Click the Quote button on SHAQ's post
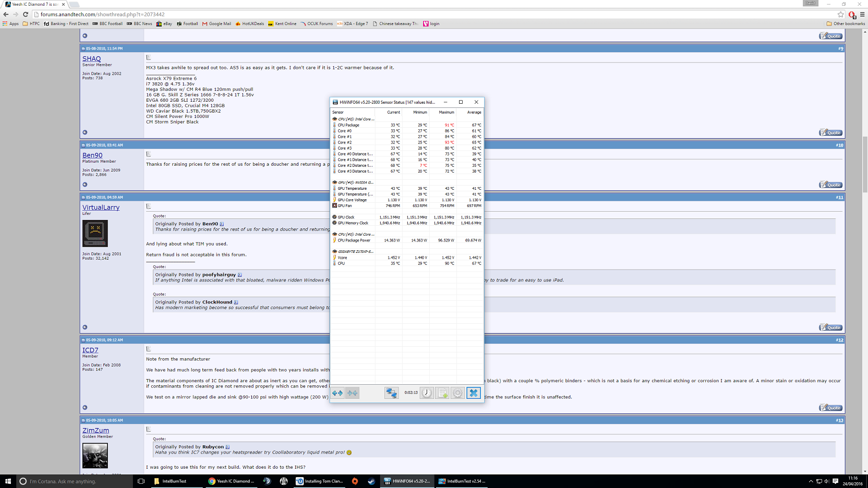Image resolution: width=868 pixels, height=488 pixels. [x=830, y=132]
